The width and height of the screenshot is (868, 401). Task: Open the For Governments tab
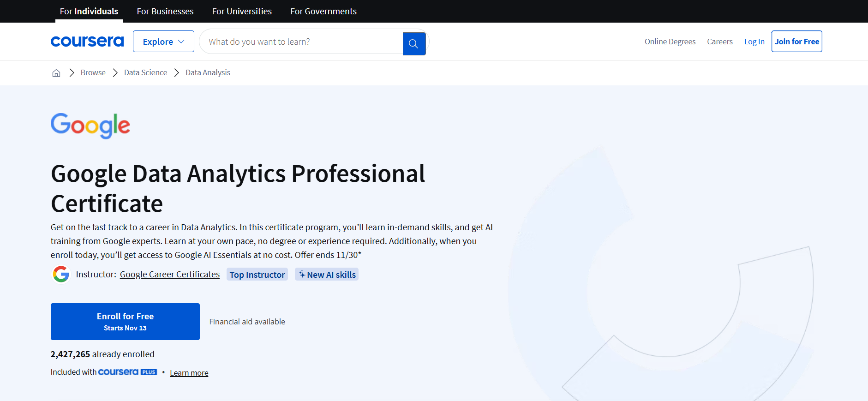323,11
